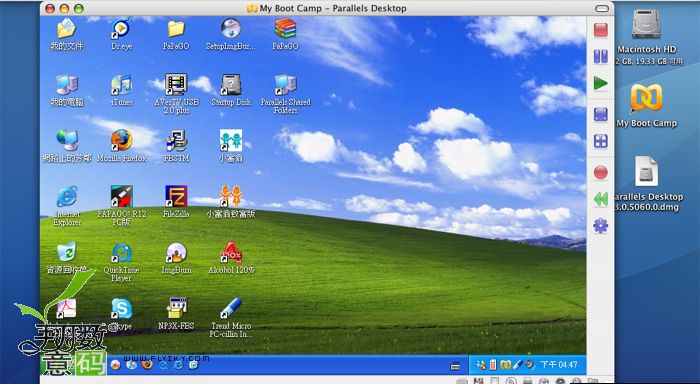Select the Mozilla Firefox desktop shortcut
This screenshot has width=700, height=384.
[x=121, y=146]
